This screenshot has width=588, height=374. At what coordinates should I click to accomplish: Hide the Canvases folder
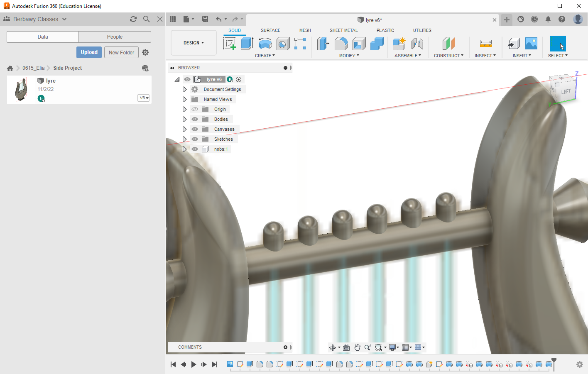click(x=195, y=129)
